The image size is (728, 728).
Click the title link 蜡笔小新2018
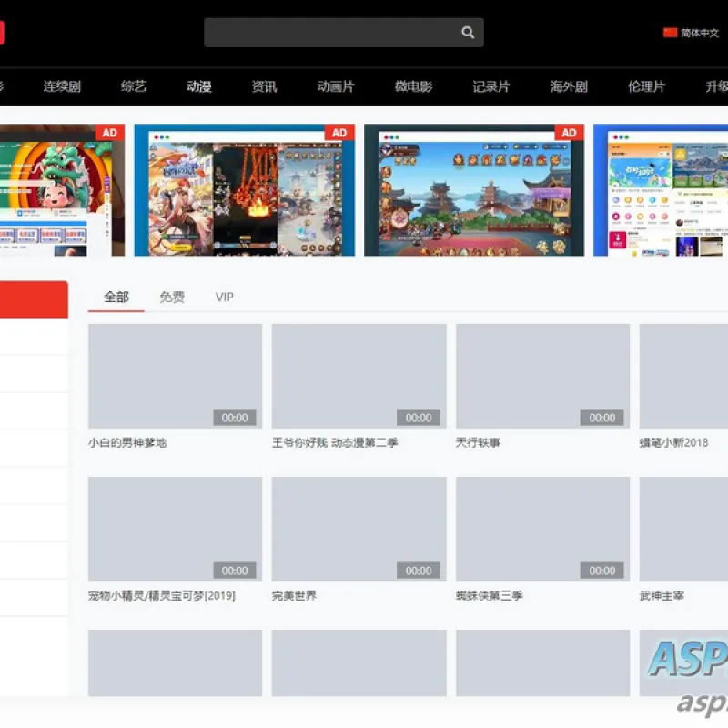(673, 442)
